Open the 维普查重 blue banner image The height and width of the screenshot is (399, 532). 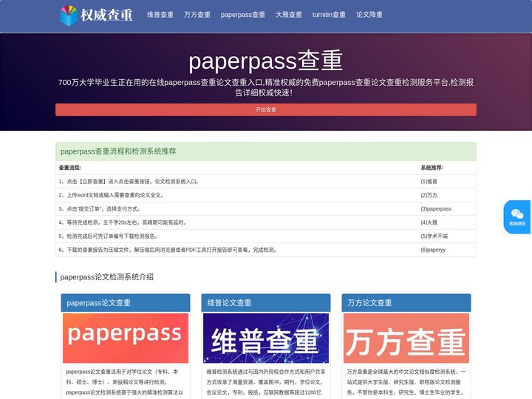click(266, 338)
